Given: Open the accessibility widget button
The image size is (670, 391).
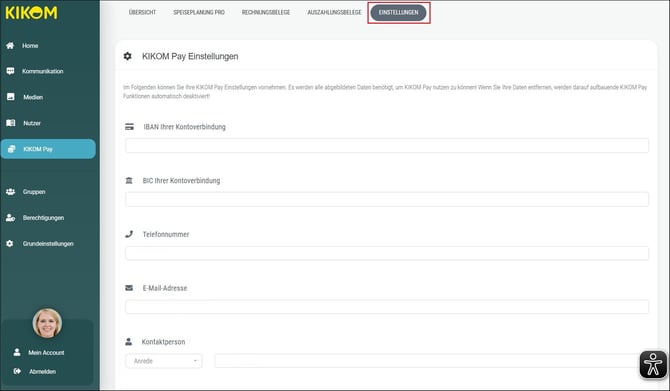Looking at the screenshot, I should 653,365.
